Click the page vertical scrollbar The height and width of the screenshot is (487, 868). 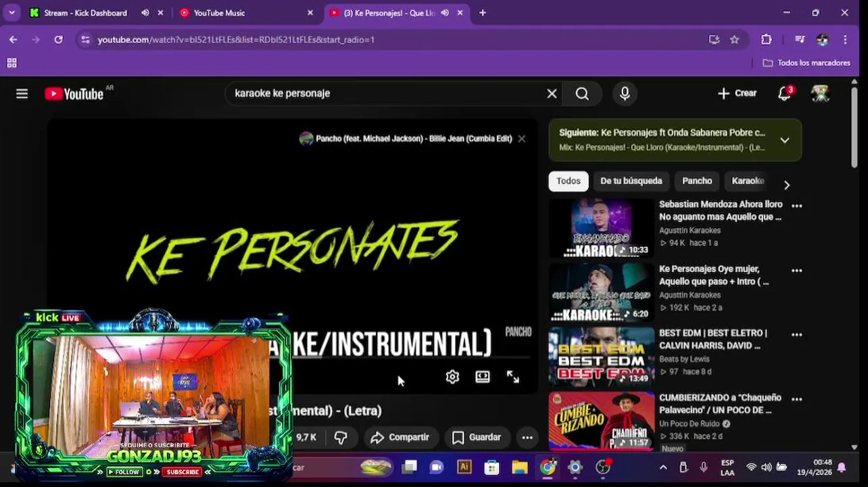click(854, 129)
